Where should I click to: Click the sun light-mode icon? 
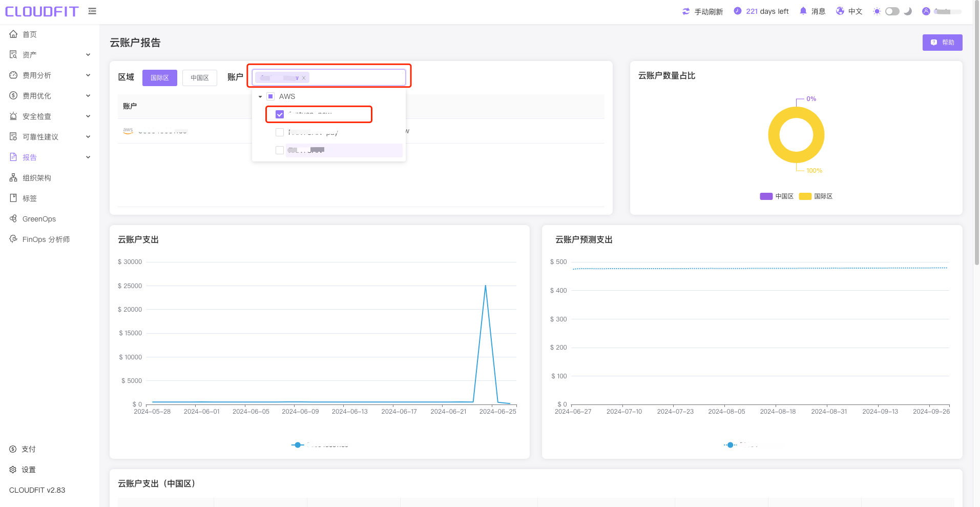click(x=877, y=11)
